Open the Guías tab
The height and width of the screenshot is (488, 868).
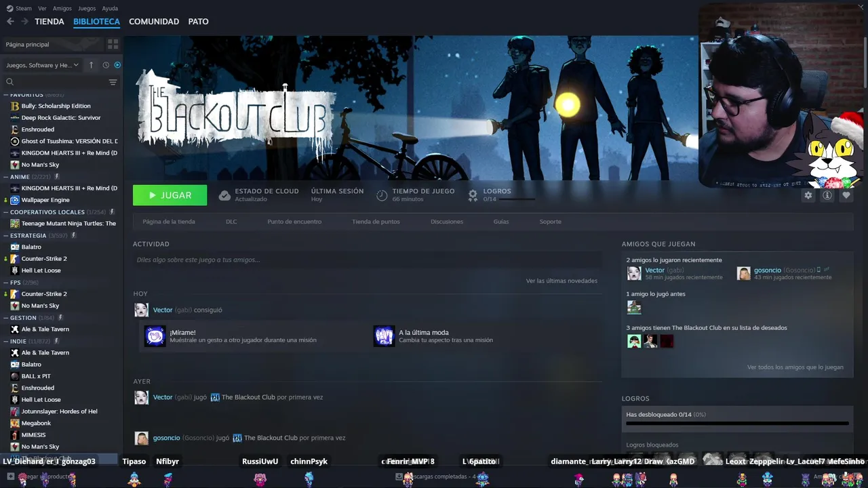click(501, 222)
